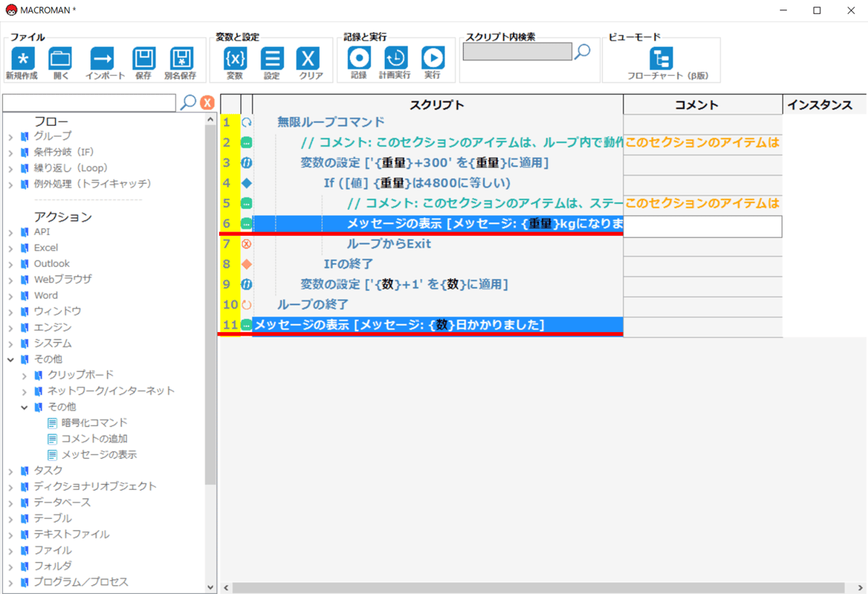Image resolution: width=868 pixels, height=594 pixels.
Task: Select the 変数の設定 {数}+1 row
Action: coord(438,284)
